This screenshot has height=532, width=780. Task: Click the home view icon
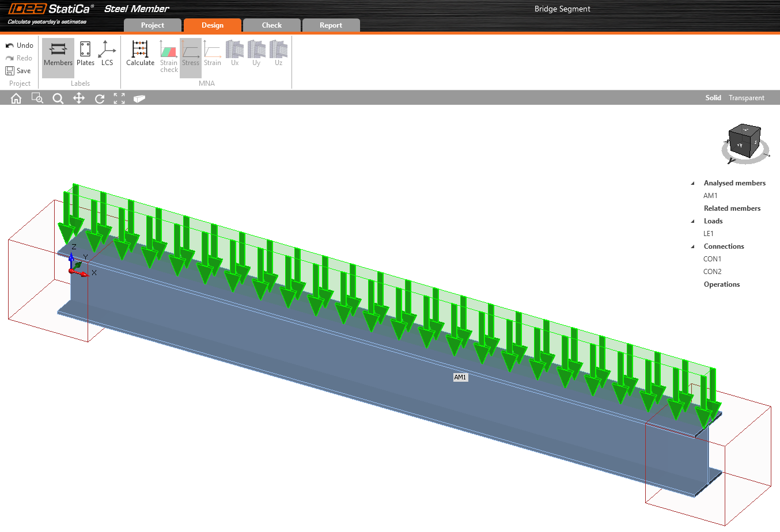click(16, 98)
